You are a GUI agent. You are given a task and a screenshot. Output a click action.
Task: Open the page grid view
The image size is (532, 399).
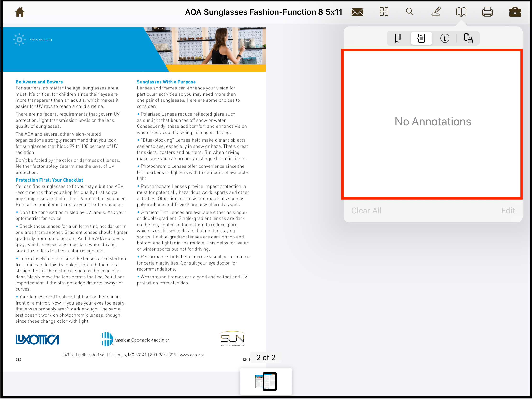coord(384,12)
